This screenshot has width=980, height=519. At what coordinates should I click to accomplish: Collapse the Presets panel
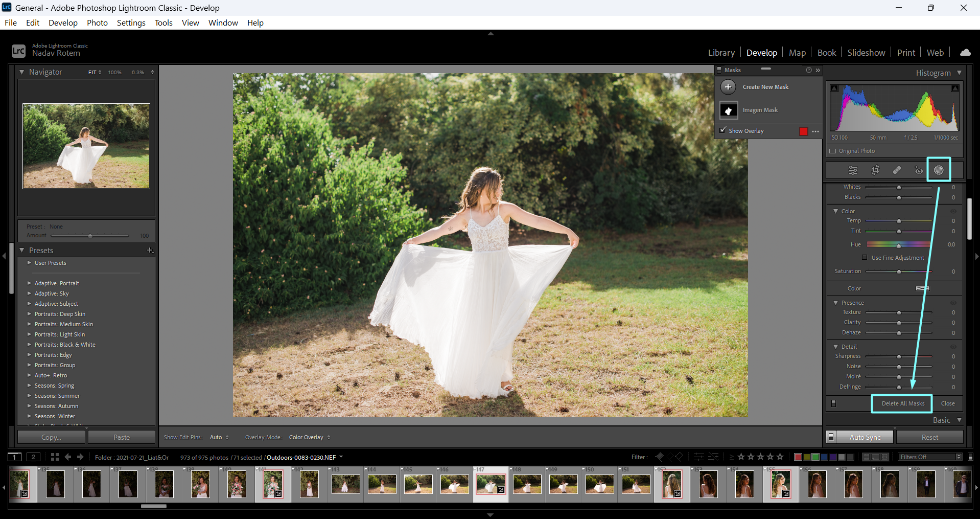coord(21,250)
